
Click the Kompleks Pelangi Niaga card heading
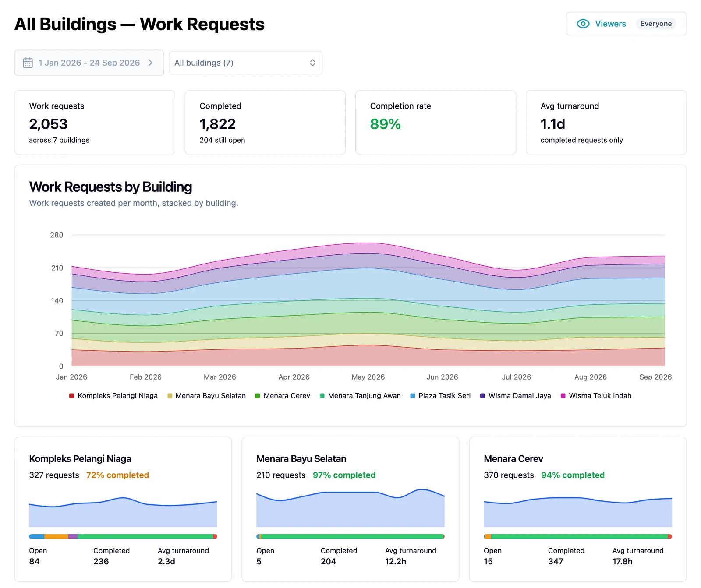click(80, 459)
